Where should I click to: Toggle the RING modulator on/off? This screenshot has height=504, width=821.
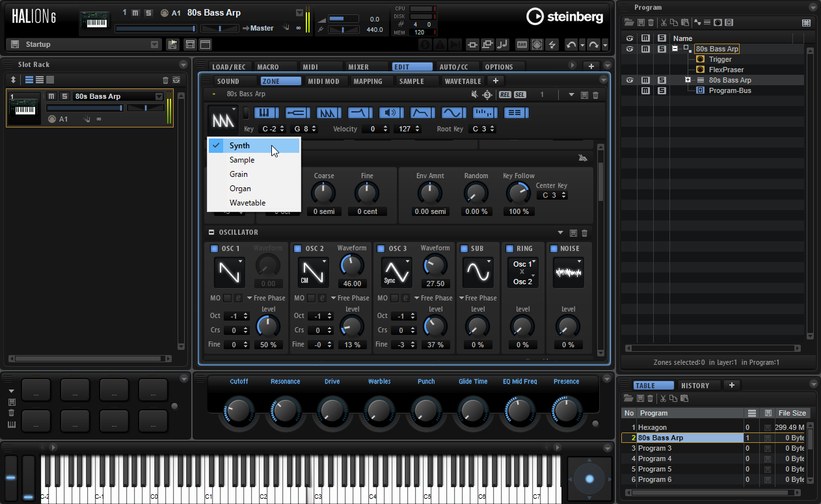(x=509, y=248)
